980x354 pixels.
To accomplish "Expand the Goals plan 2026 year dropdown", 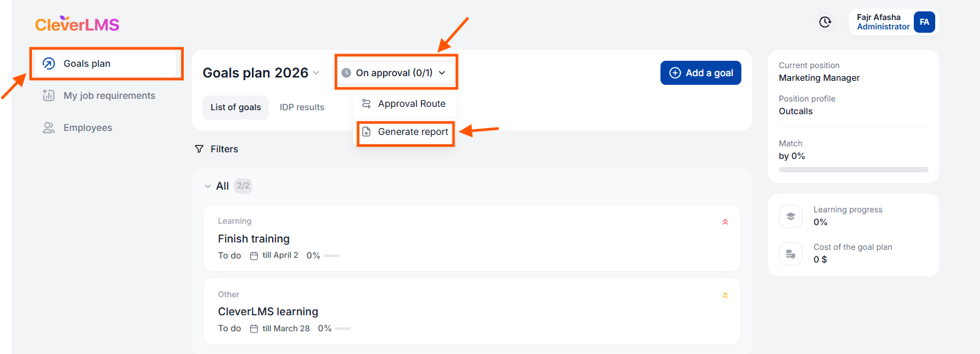I will (316, 73).
